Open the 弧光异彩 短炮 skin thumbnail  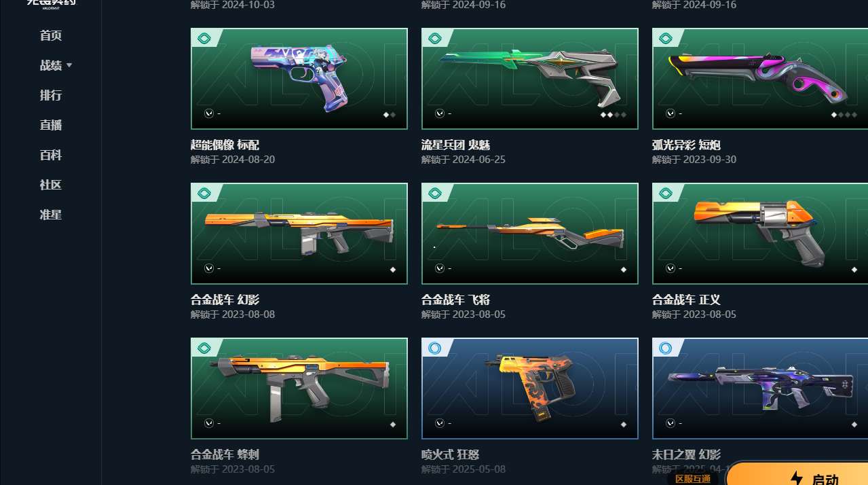coord(760,79)
